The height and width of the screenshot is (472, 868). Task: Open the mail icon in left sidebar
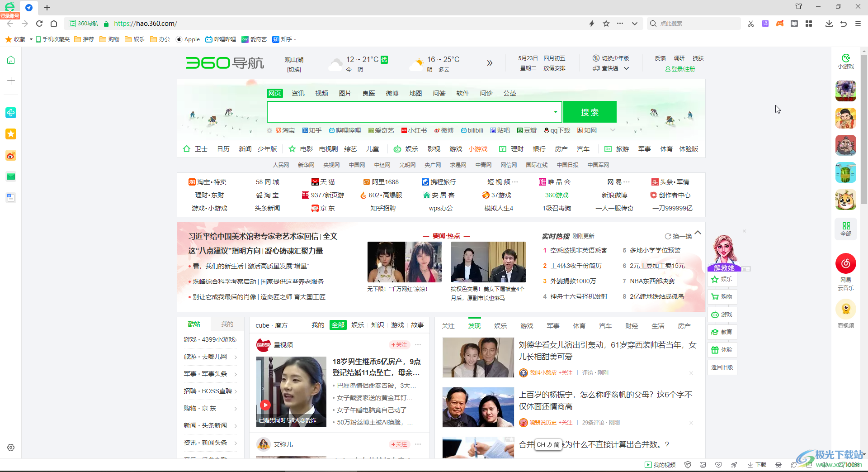point(11,177)
